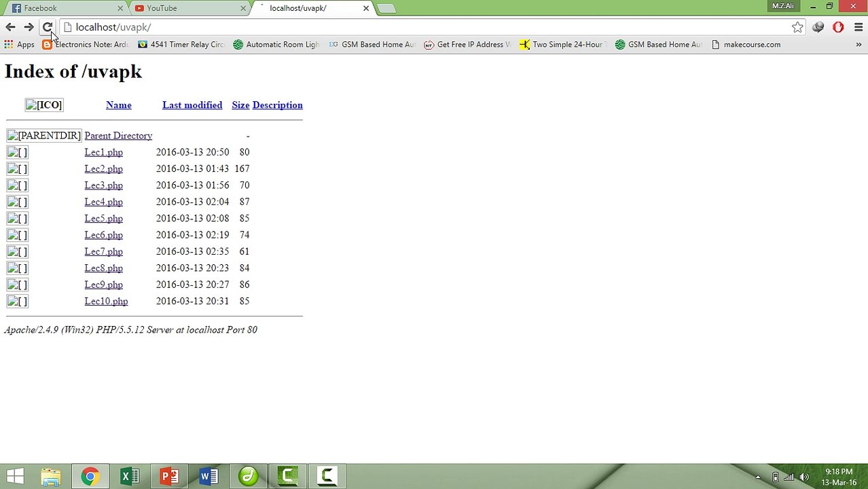Go back with the browser back arrow
Viewport: 868px width, 489px height.
click(10, 27)
